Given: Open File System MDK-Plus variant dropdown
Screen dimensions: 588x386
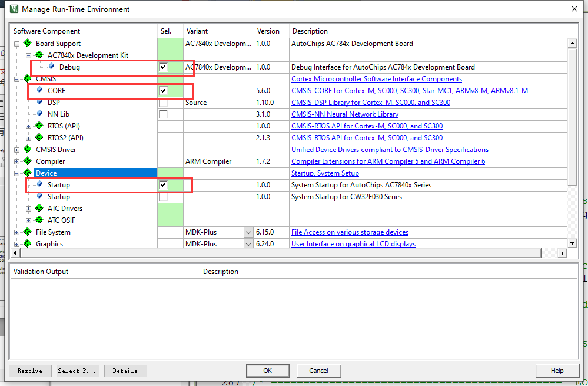Looking at the screenshot, I should click(x=248, y=232).
